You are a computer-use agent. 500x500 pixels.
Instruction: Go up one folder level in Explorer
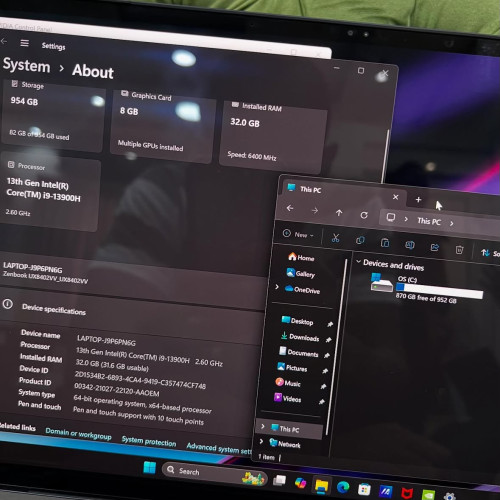click(x=339, y=213)
